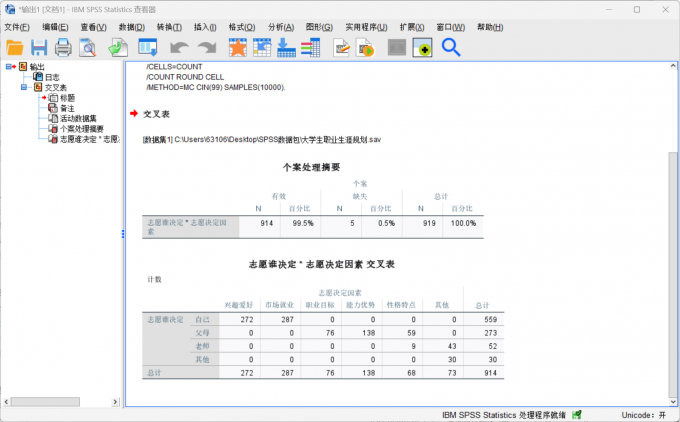Viewport: 680px width, 422px height.
Task: Click the output pane vertical scrollbar thumb
Action: point(673,274)
